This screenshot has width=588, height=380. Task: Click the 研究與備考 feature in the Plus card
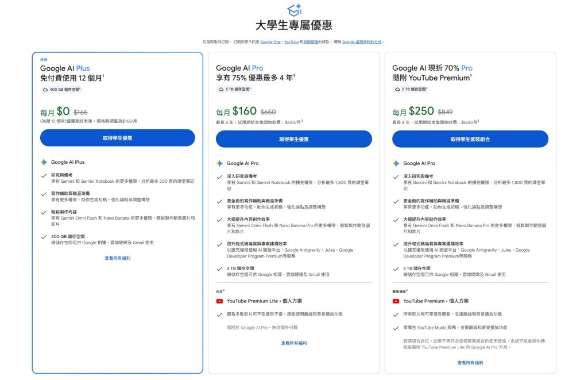(x=62, y=175)
